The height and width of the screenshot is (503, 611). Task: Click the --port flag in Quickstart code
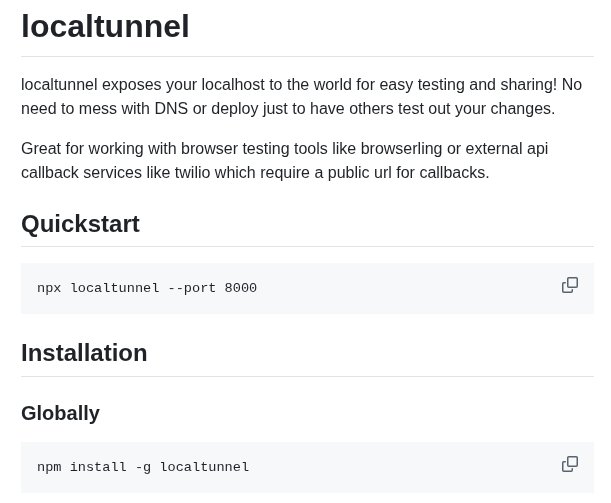192,288
